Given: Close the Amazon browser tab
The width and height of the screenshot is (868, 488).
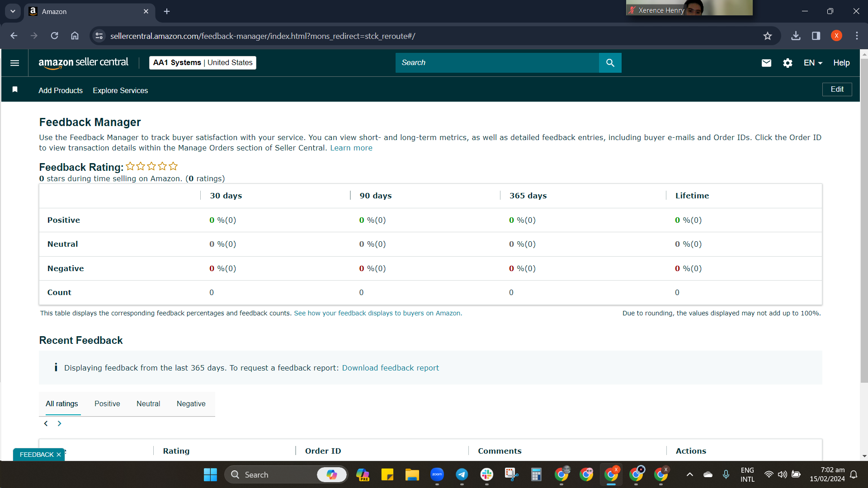Looking at the screenshot, I should (x=146, y=11).
